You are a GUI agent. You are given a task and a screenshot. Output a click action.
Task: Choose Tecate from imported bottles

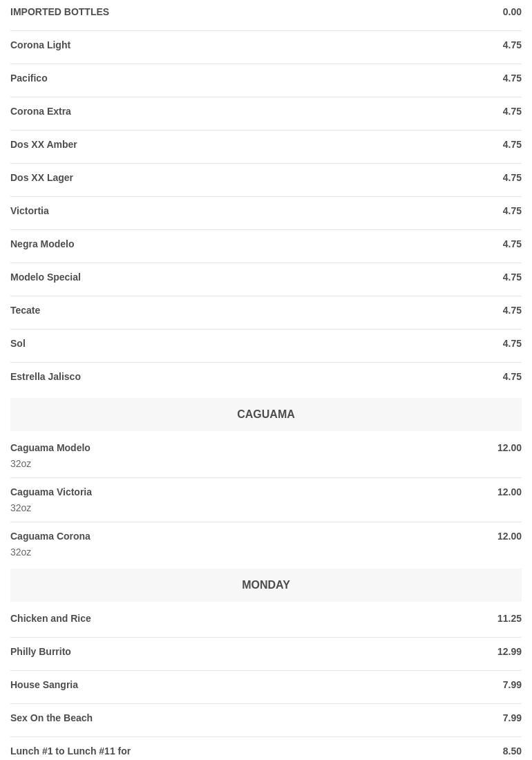[26, 310]
